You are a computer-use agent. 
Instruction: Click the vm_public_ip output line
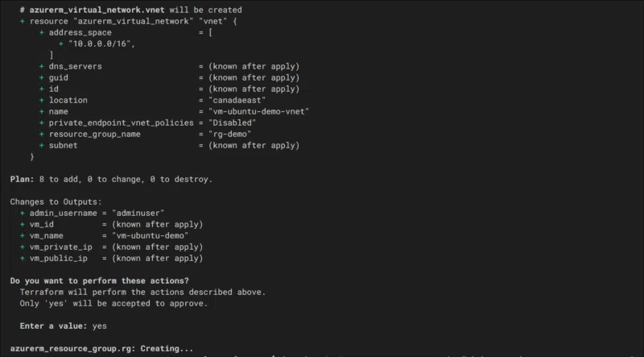click(x=116, y=259)
